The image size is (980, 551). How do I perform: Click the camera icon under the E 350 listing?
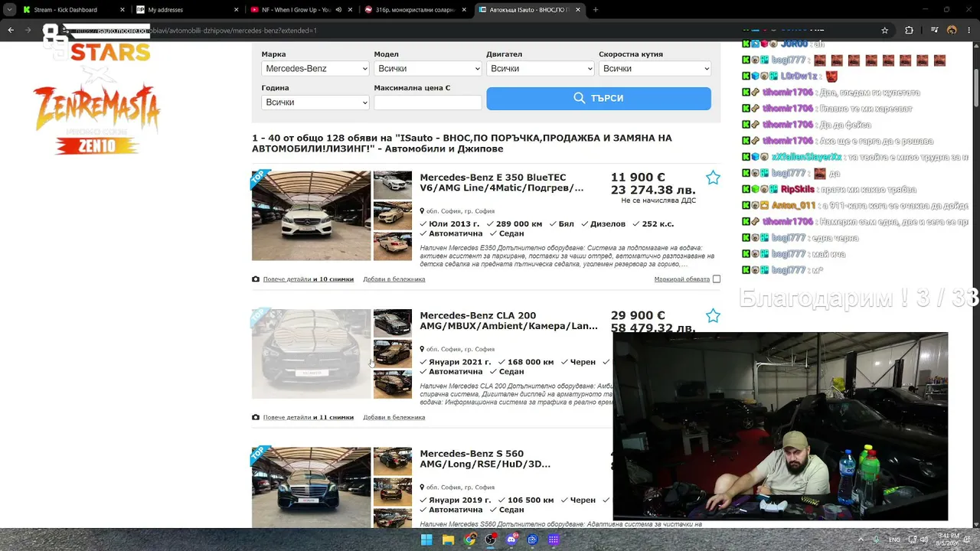(x=256, y=279)
